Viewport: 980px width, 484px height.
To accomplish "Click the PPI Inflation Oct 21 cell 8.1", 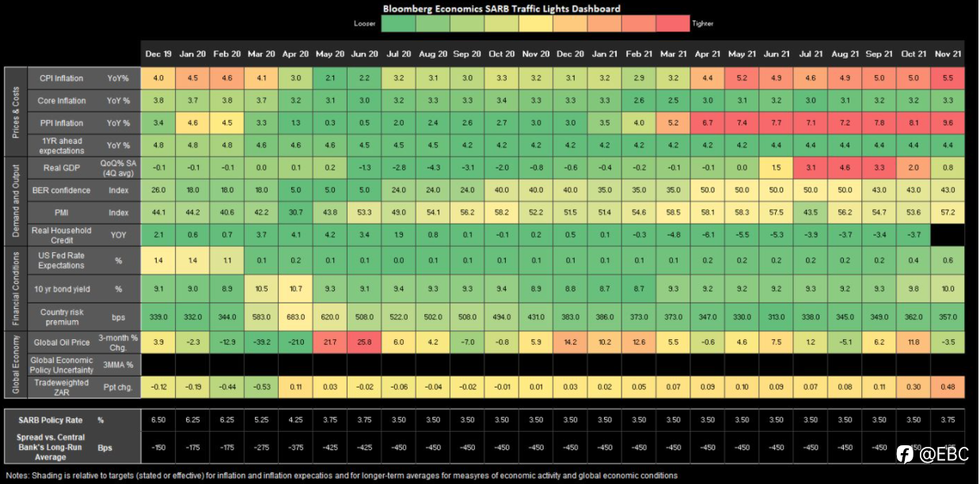I will 913,123.
